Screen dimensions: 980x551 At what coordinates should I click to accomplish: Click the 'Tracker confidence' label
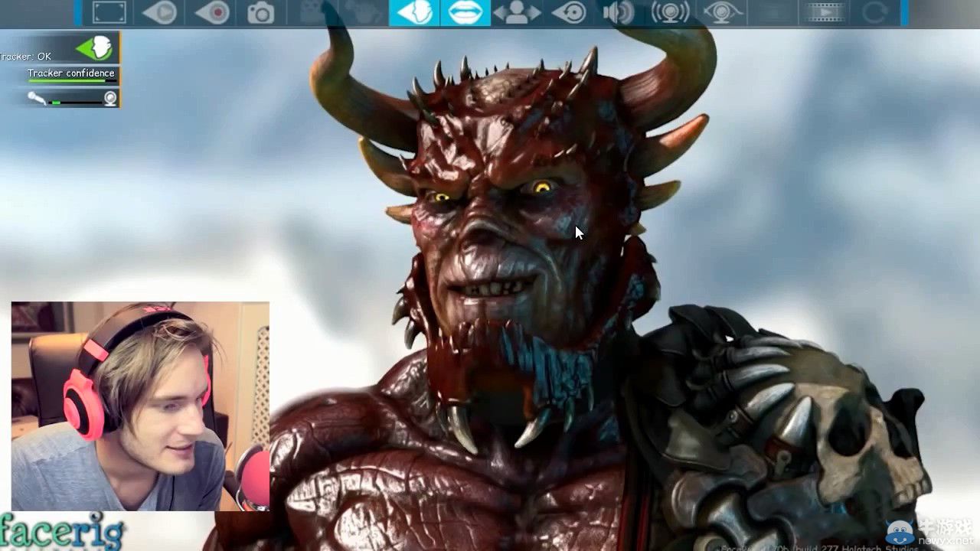point(71,73)
